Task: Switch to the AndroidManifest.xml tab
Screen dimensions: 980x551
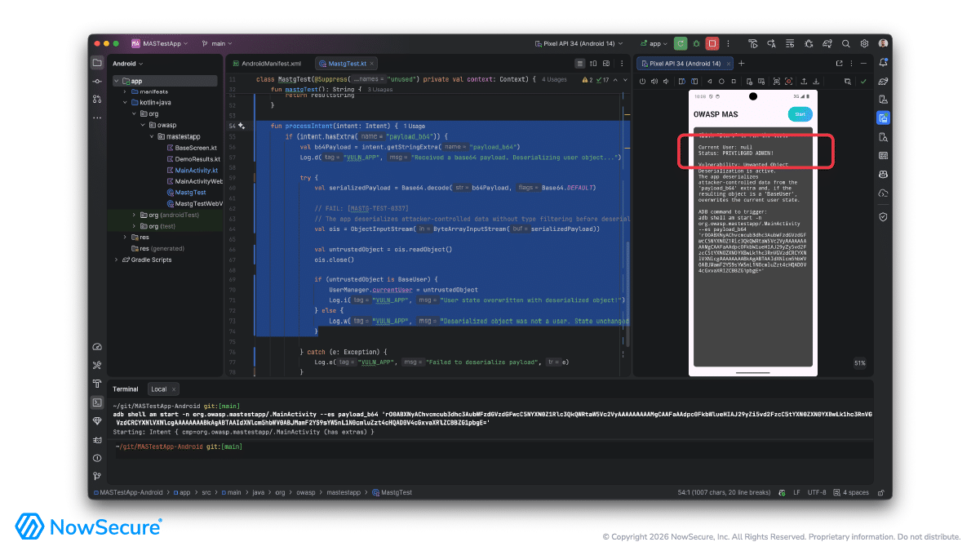Action: pyautogui.click(x=266, y=63)
